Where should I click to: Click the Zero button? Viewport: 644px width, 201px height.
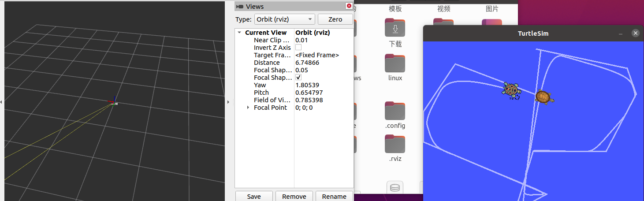click(335, 19)
